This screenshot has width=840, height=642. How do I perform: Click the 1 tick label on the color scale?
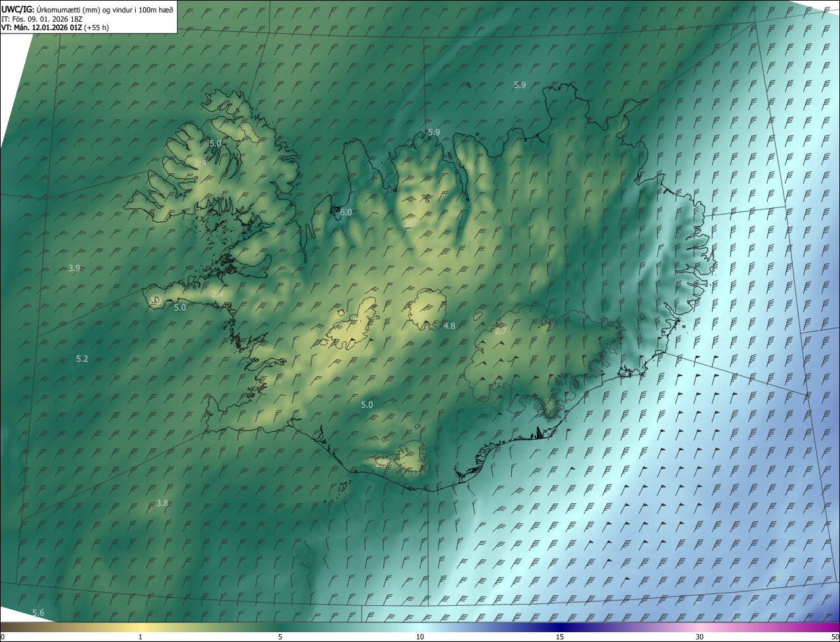[140, 637]
